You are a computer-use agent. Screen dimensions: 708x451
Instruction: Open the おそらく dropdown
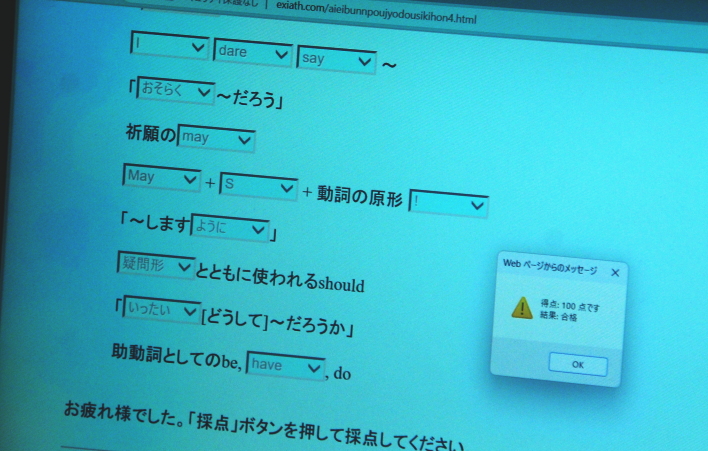(177, 92)
